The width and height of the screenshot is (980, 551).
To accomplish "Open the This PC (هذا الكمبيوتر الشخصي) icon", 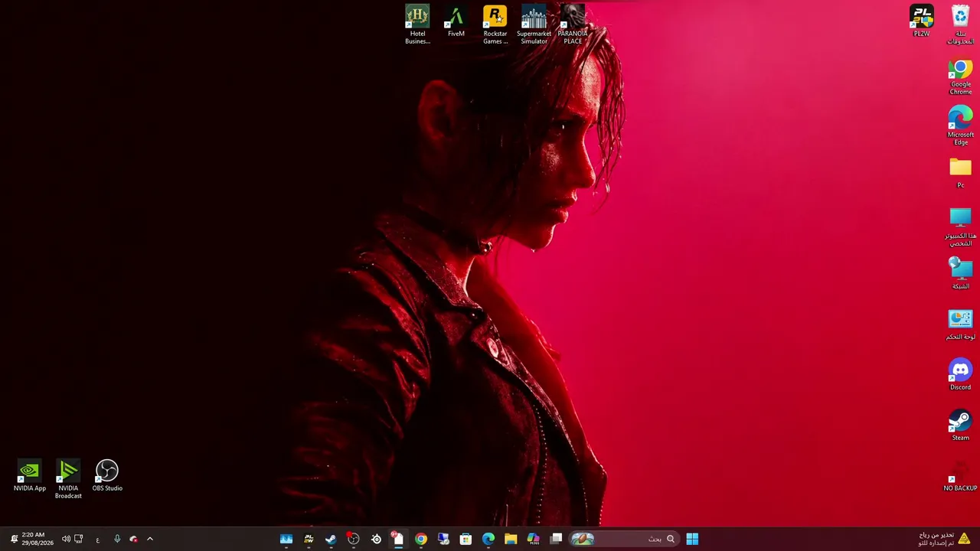I will tap(960, 227).
